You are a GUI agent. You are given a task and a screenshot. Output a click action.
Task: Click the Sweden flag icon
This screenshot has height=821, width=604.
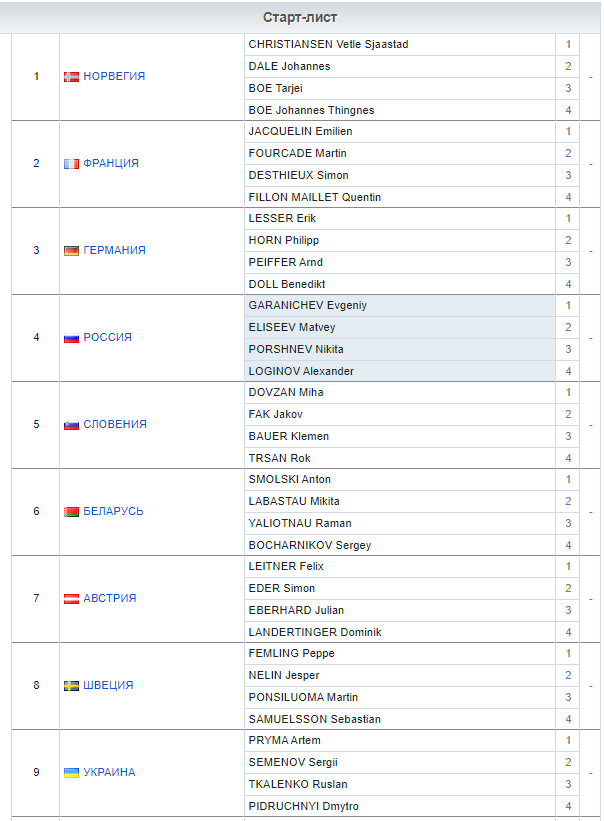[71, 686]
